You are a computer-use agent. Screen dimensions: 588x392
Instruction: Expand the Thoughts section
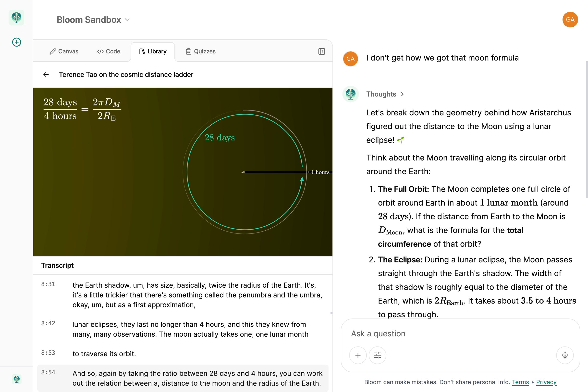[x=385, y=94]
